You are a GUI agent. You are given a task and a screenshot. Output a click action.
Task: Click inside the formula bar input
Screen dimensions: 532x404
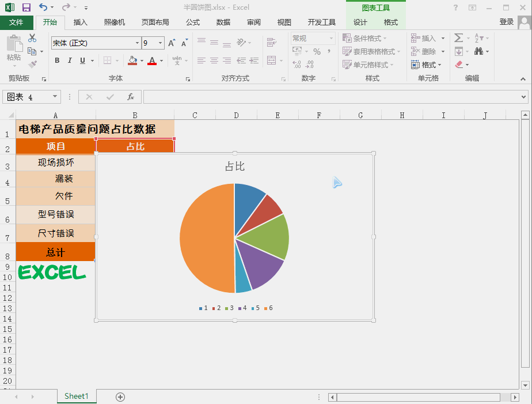pyautogui.click(x=331, y=97)
